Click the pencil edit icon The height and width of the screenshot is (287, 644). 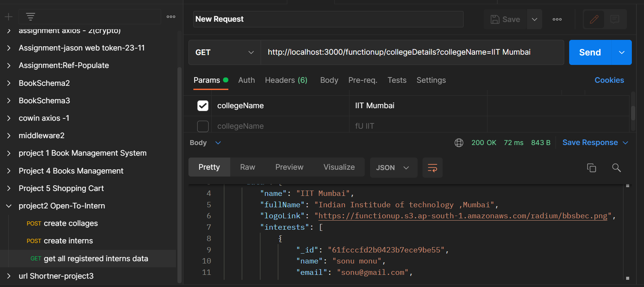[594, 19]
